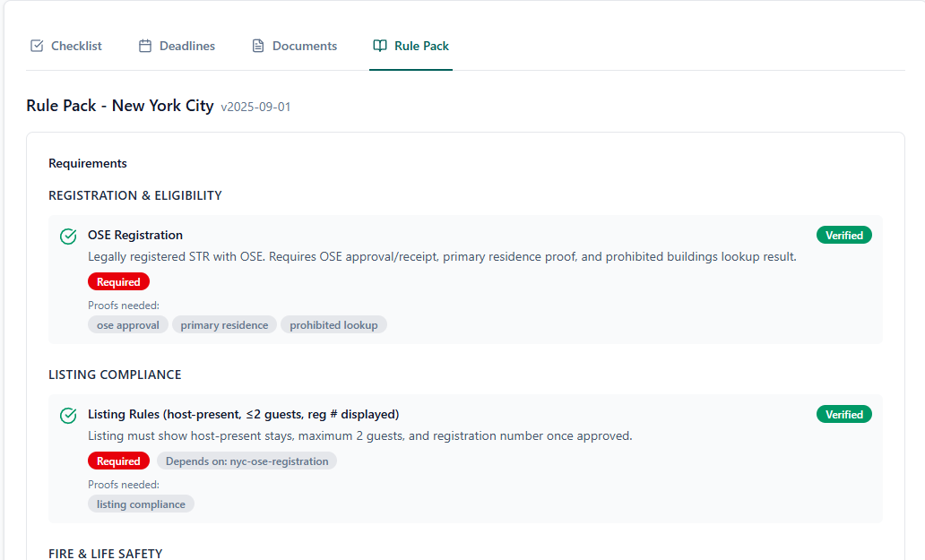
Task: Click the 'prohibited lookup' proof tag
Action: pos(333,325)
